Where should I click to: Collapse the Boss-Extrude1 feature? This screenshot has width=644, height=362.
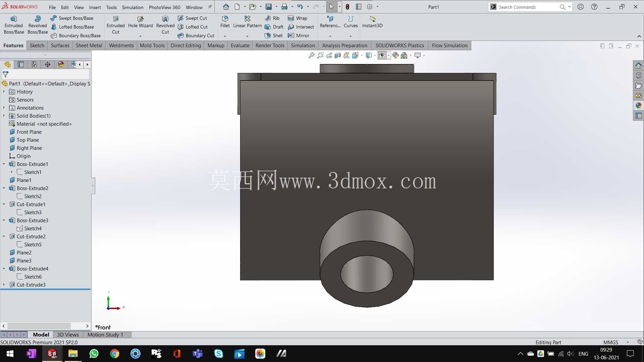point(4,164)
